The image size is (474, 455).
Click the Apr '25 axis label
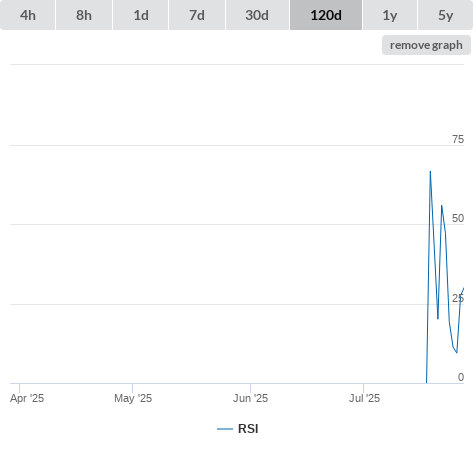[27, 398]
